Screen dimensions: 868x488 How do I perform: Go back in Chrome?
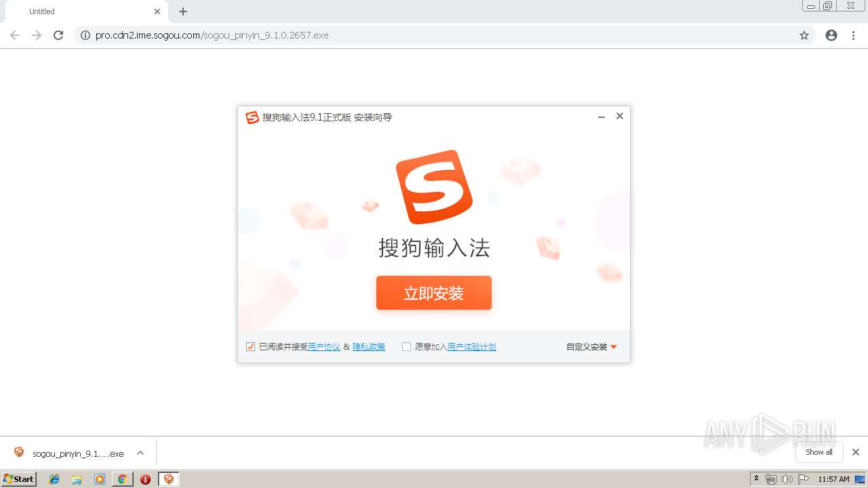[15, 35]
